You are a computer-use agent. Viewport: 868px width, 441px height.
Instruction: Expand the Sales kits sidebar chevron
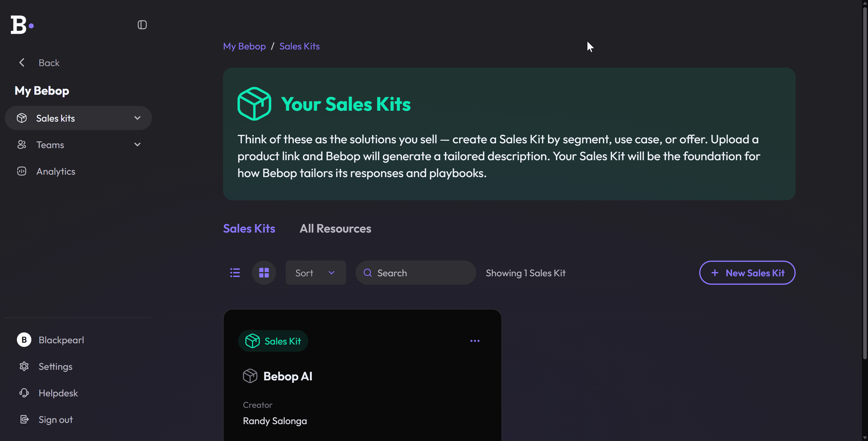point(137,118)
